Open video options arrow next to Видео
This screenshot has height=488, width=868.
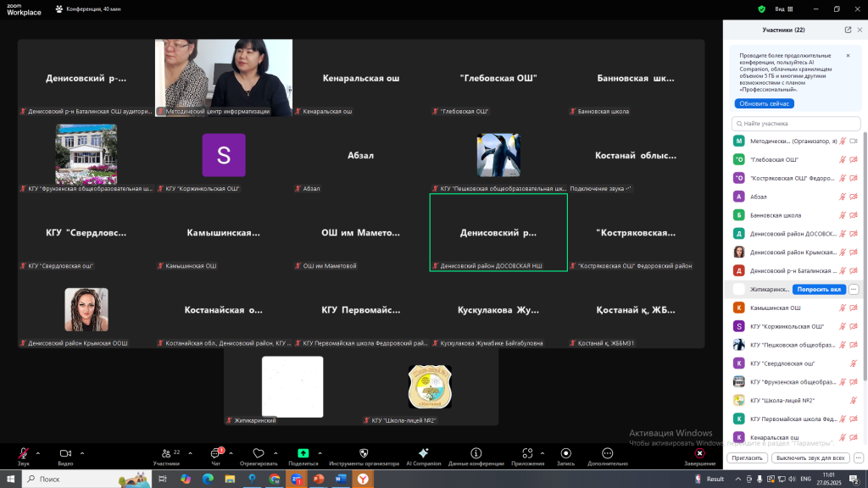click(x=82, y=454)
